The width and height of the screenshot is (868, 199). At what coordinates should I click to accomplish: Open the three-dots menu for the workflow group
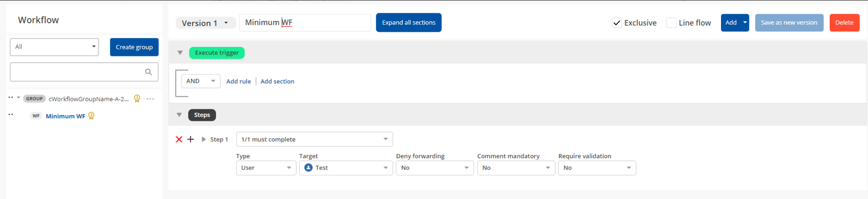pos(150,99)
